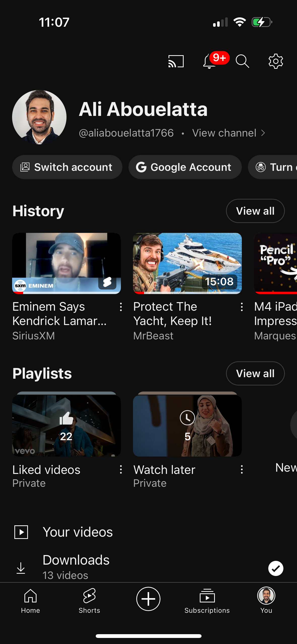The image size is (297, 644).
Task: Open more options for Eminem video
Action: pyautogui.click(x=121, y=307)
